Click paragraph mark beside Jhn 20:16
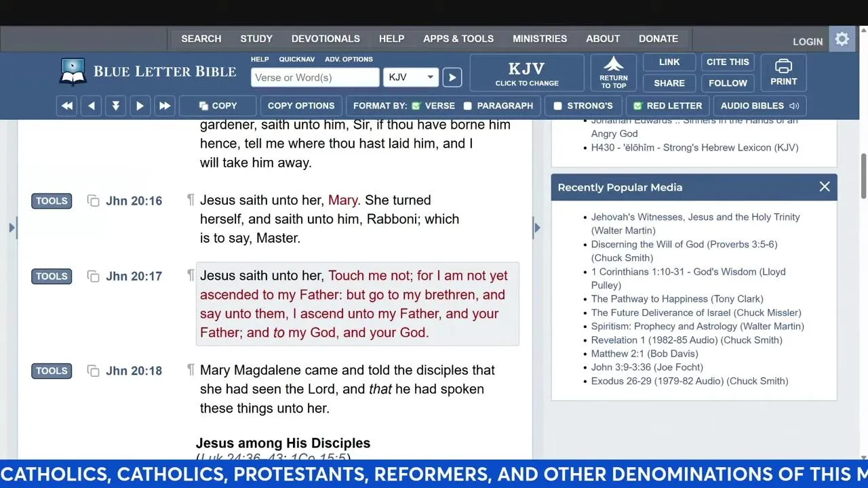This screenshot has width=868, height=488. click(x=191, y=200)
